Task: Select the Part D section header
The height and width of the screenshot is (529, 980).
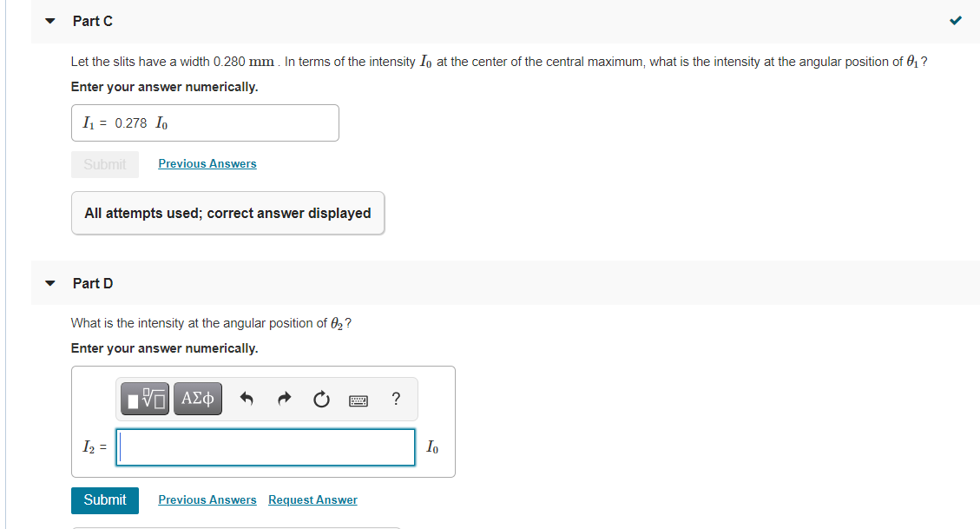Action: (92, 283)
